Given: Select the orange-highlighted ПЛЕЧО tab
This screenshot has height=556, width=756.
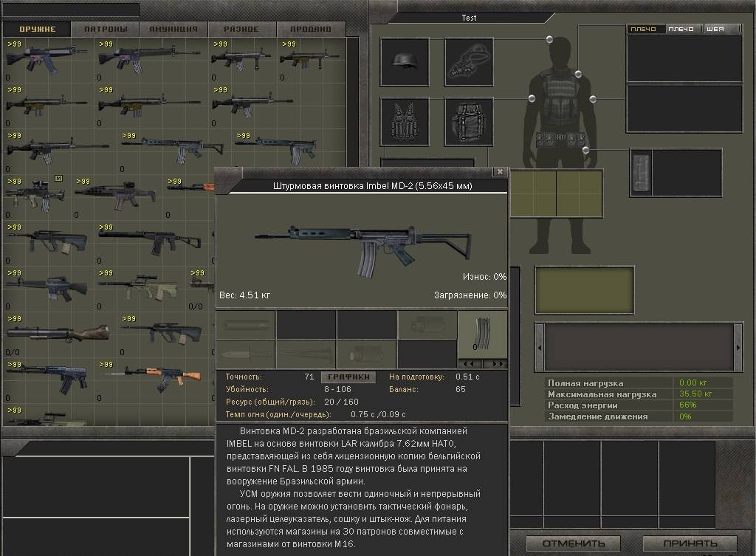Looking at the screenshot, I should 645,29.
